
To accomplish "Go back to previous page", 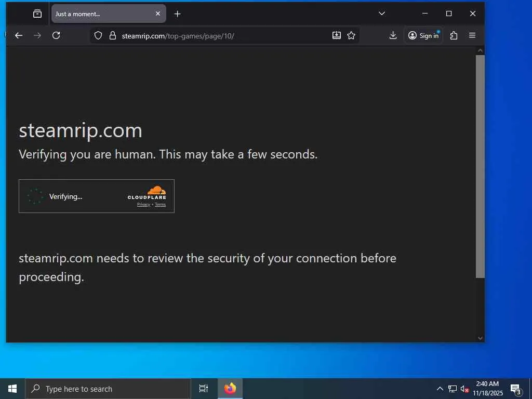I will tap(19, 35).
